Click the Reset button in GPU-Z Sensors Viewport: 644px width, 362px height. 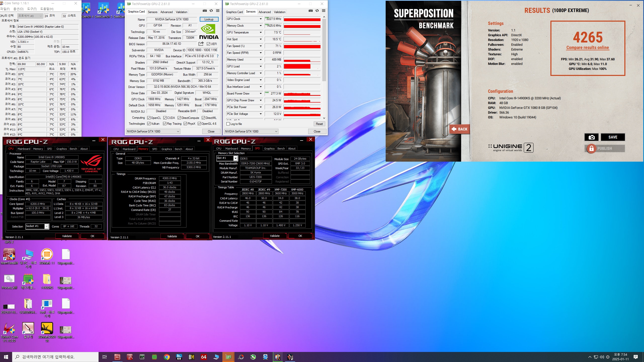click(319, 124)
